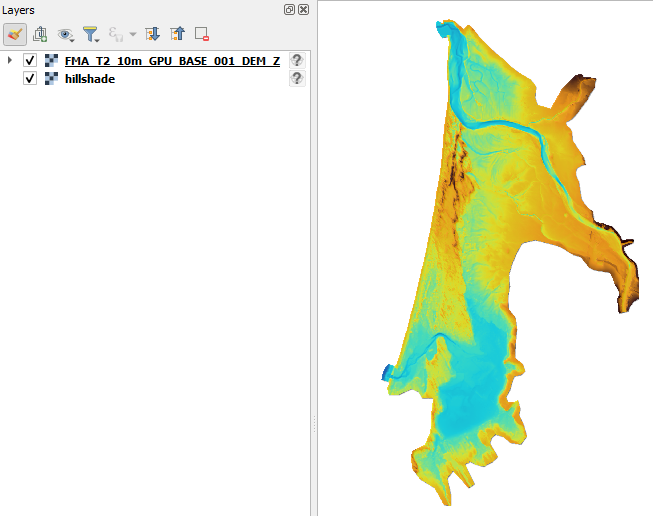
Task: Uncheck the FMA_T2_10m DEM layer checkbox
Action: [30, 61]
